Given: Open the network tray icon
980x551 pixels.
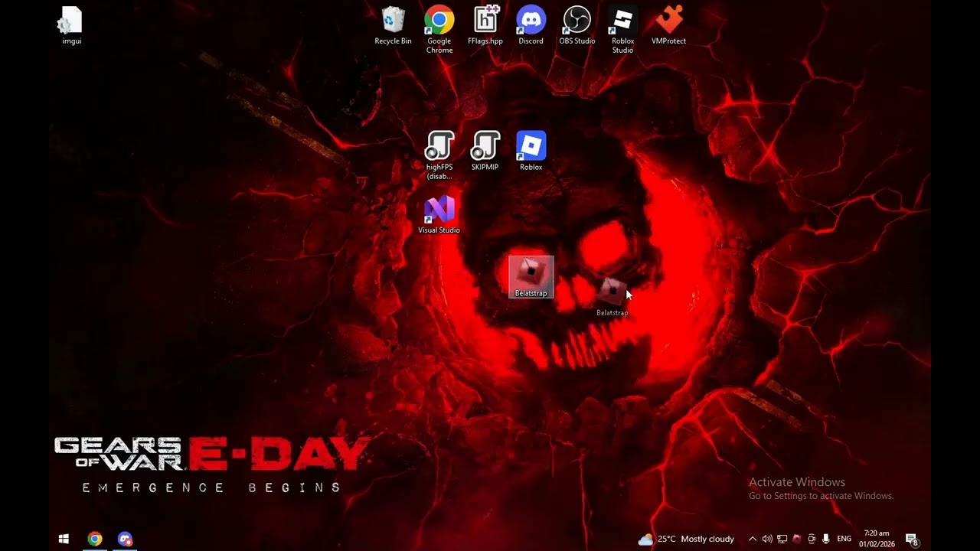Looking at the screenshot, I should (x=782, y=539).
